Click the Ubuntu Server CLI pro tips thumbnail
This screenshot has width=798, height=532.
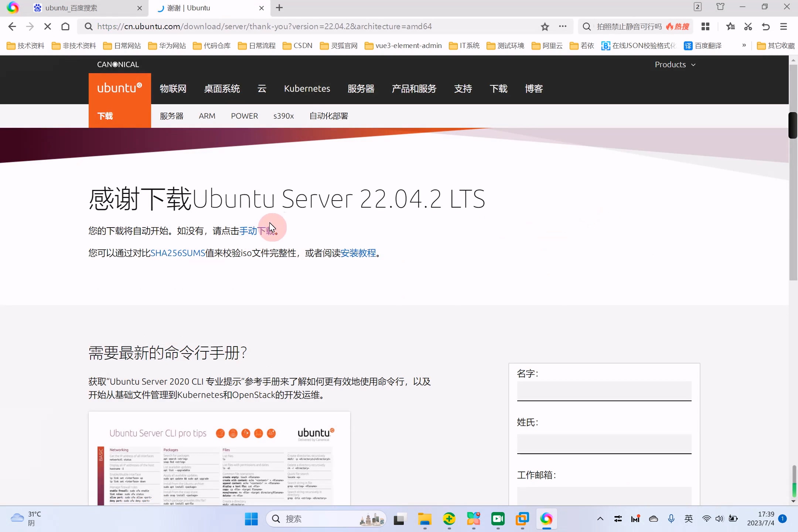click(x=219, y=458)
